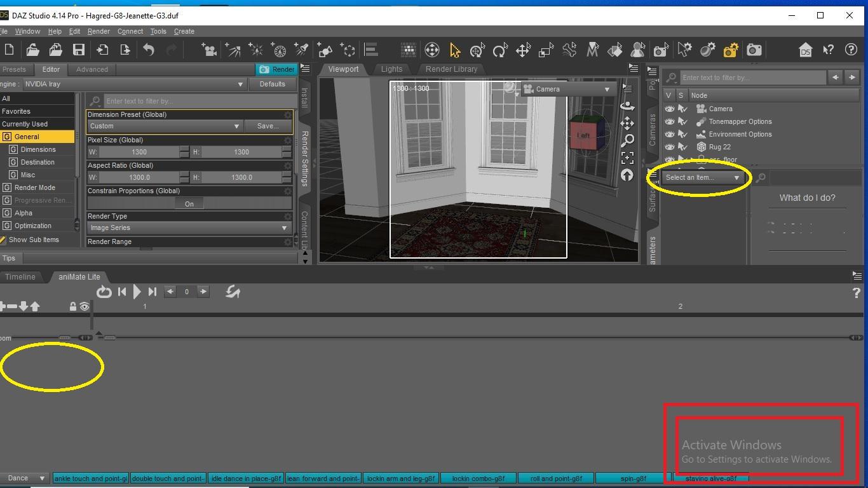Toggle visibility eye for Environment Options
Screen dimensions: 868x488
(x=669, y=134)
